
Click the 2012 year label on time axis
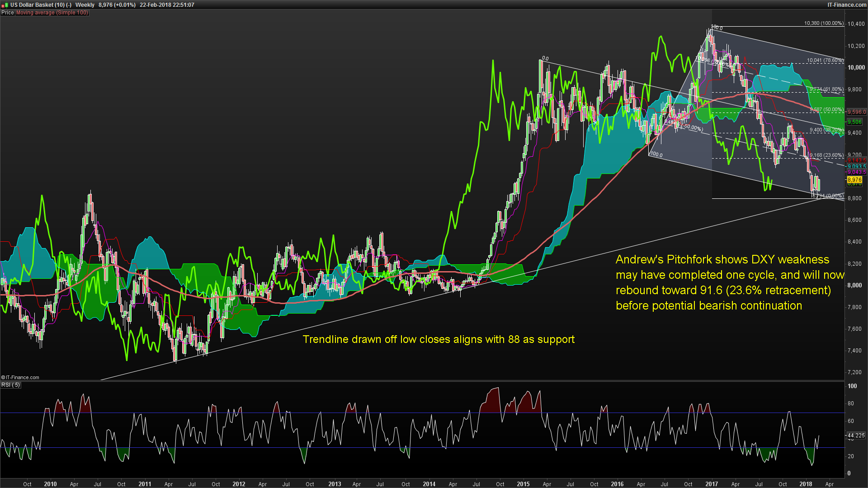click(x=239, y=484)
